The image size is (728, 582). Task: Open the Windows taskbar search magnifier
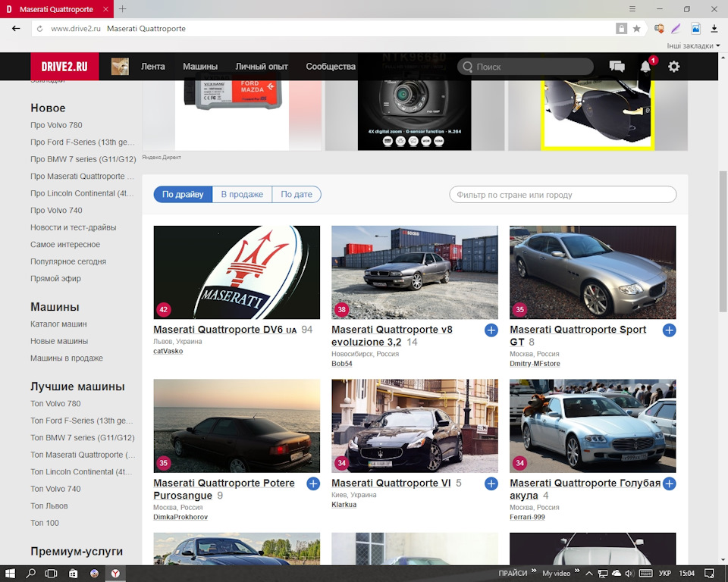pos(30,573)
